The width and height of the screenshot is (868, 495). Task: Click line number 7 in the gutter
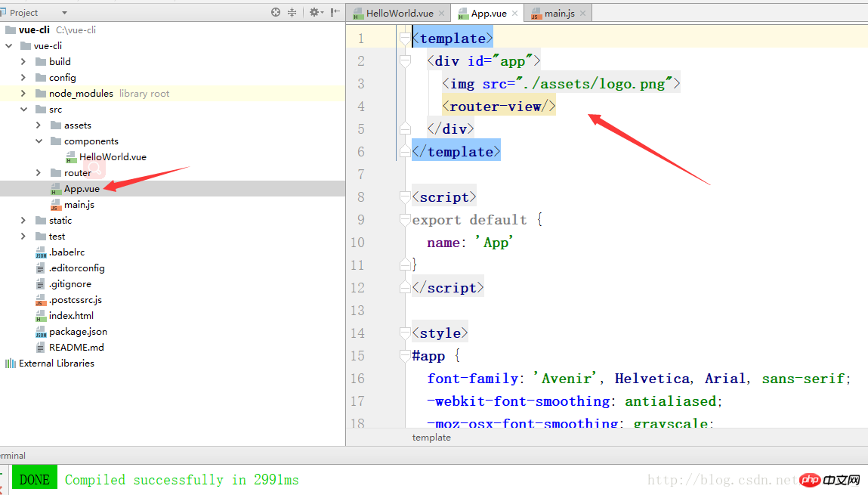(x=361, y=175)
